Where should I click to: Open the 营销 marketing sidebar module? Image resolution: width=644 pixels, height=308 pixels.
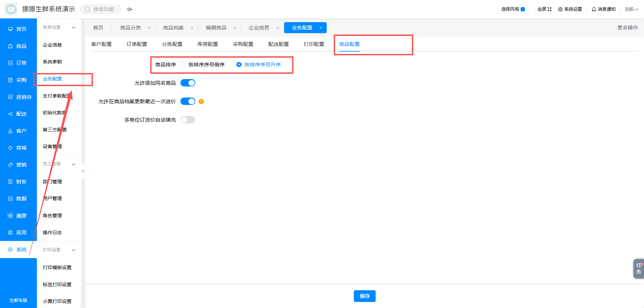point(17,165)
